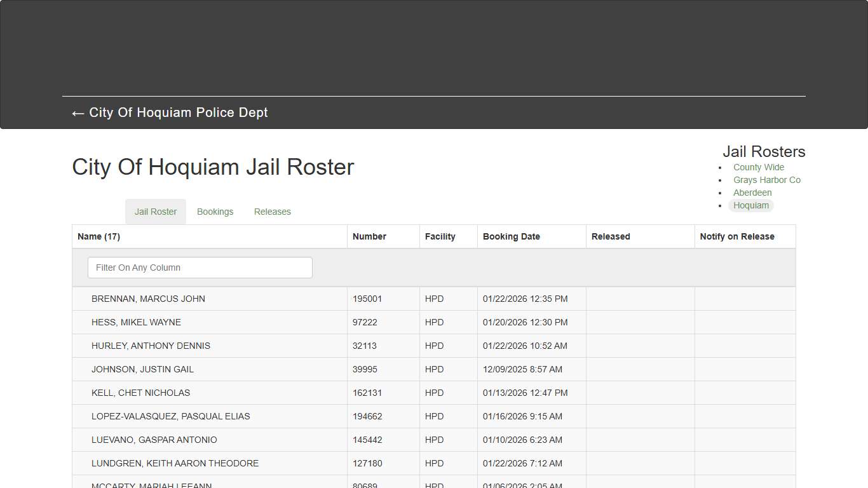This screenshot has height=488, width=868.
Task: Open record for BRENNAN, MARCUS JOHN
Action: pyautogui.click(x=148, y=299)
